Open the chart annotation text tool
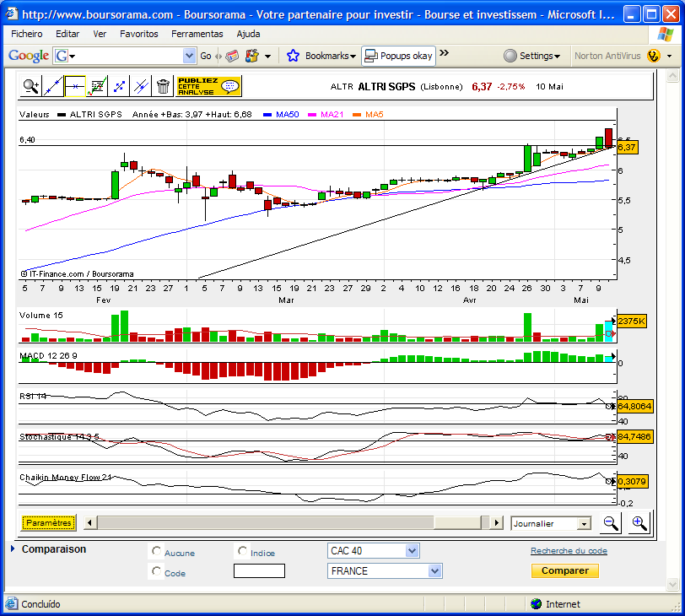Viewport: 685px width, 616px height. pos(96,87)
